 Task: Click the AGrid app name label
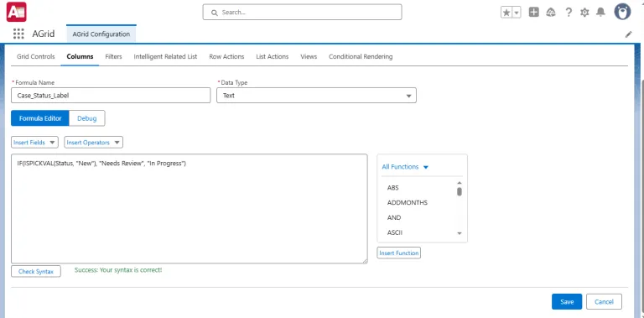[44, 34]
